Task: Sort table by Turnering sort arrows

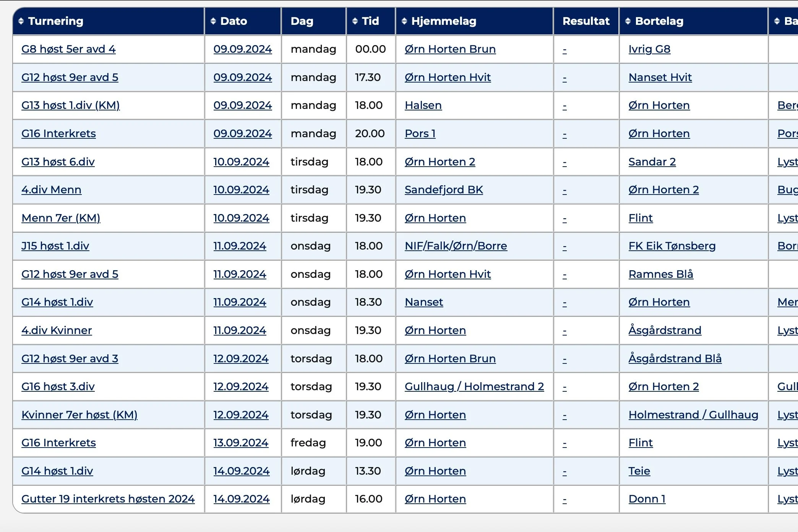Action: coord(21,21)
